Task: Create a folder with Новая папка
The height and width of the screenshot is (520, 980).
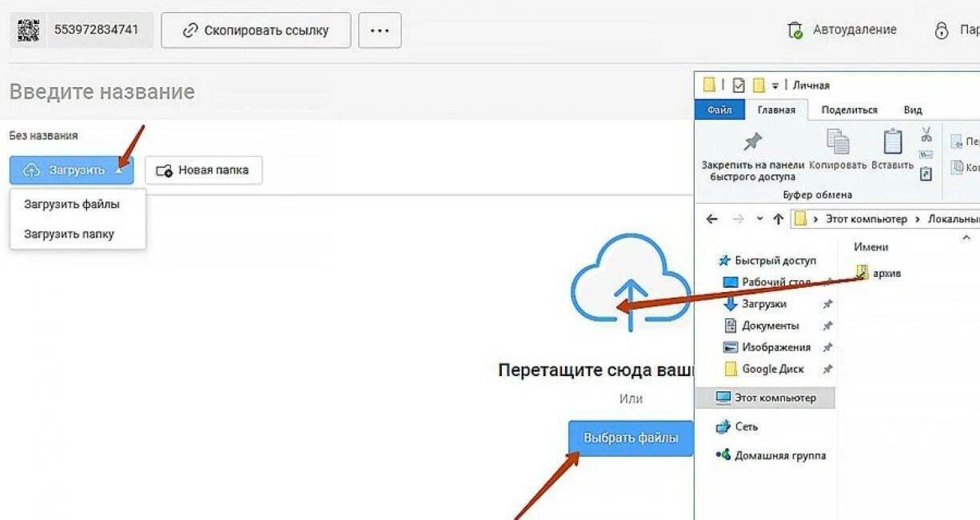Action: [x=203, y=170]
